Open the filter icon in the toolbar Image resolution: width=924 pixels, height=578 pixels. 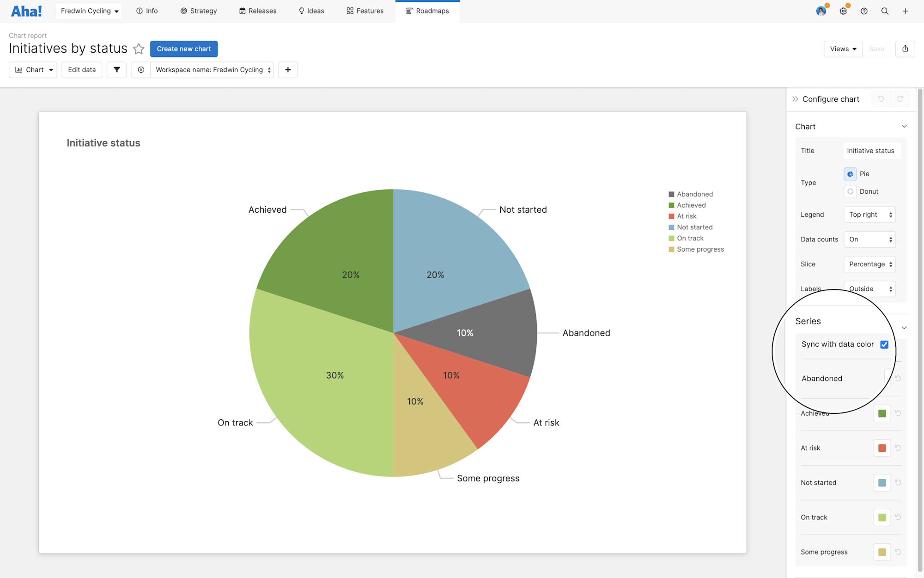pos(116,69)
